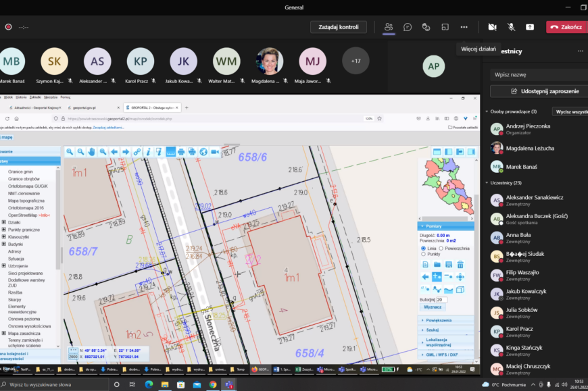The image size is (588, 391).
Task: Open the Pomoc menu in the browser
Action: pos(66,97)
